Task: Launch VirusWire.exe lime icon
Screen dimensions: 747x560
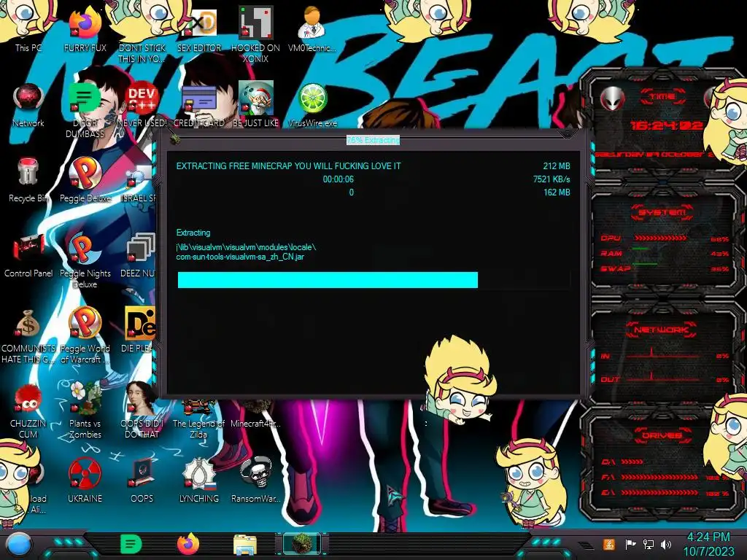Action: coord(312,105)
